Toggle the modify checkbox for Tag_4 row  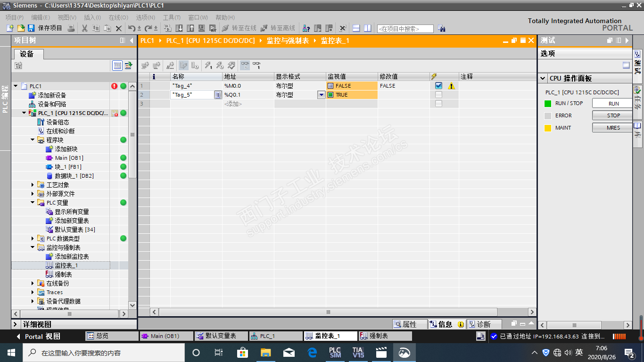point(438,86)
